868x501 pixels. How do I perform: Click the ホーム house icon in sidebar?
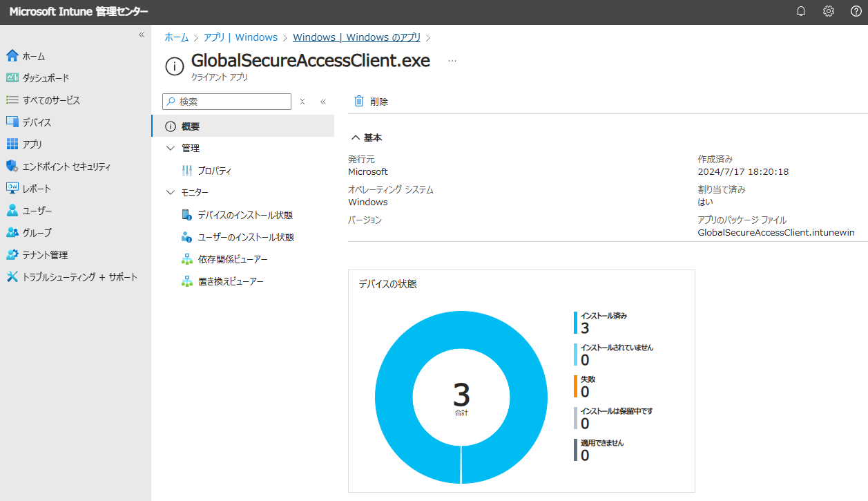(x=12, y=56)
